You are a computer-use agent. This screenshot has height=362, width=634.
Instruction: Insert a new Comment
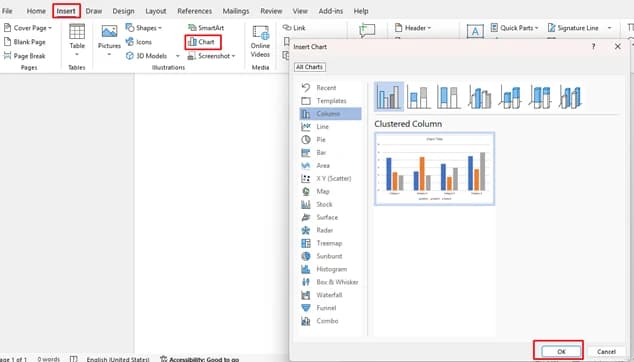pos(367,31)
